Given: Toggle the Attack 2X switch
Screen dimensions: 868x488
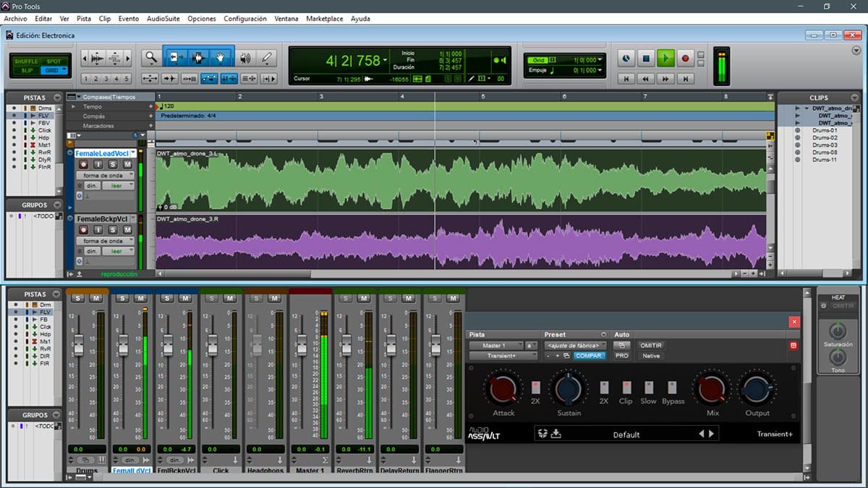Looking at the screenshot, I should coord(536,388).
